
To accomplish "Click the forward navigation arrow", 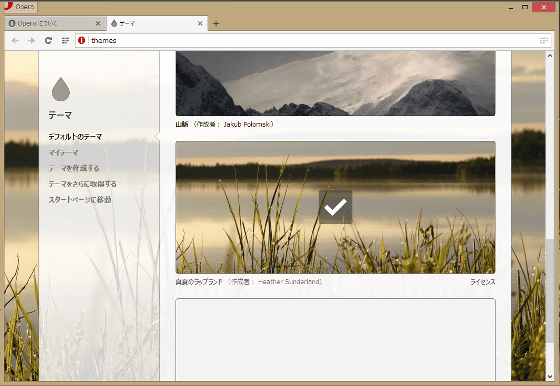I will point(31,40).
